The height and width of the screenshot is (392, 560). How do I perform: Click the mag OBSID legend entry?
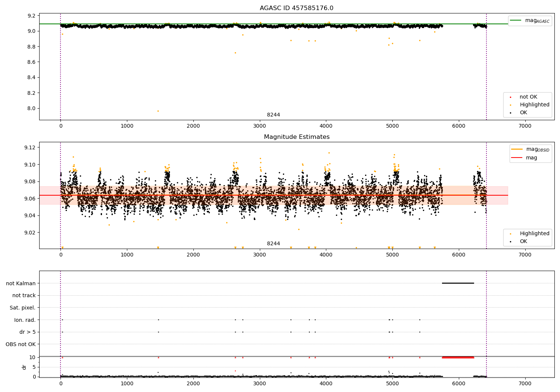point(531,149)
